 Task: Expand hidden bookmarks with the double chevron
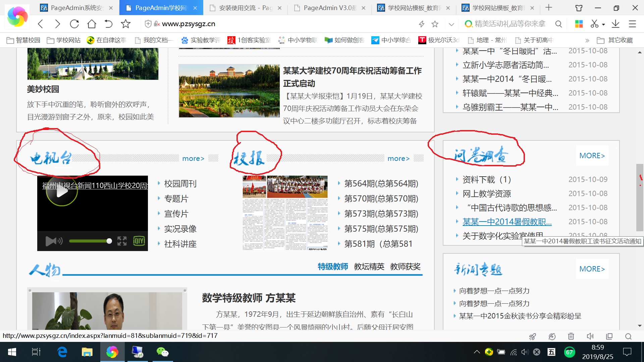coord(587,41)
